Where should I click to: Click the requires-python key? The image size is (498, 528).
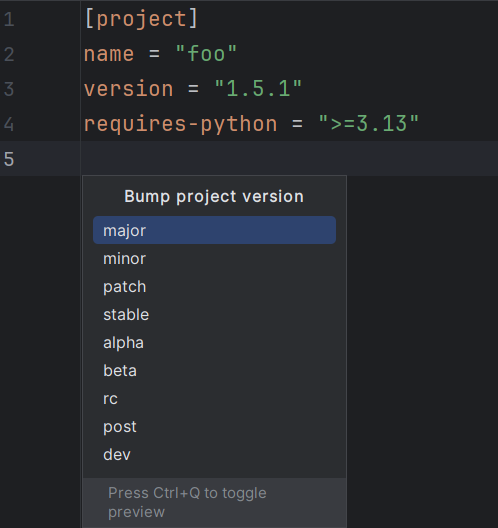(180, 124)
